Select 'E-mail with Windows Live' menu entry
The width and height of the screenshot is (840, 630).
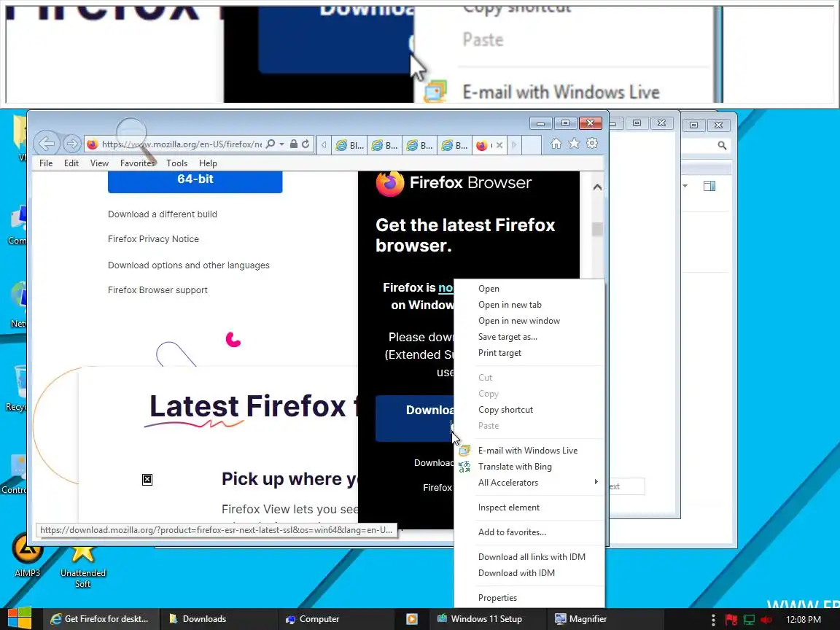529,451
